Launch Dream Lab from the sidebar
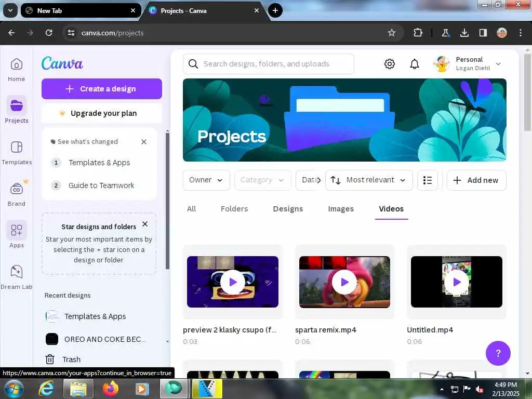532x399 pixels. pyautogui.click(x=16, y=277)
